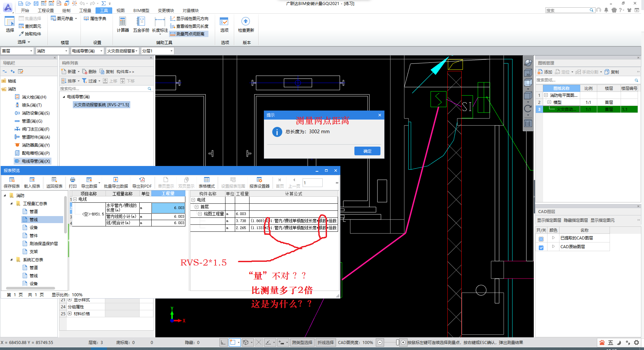The width and height of the screenshot is (644, 350).
Task: Click 查看线性图元长度 in ribbon
Action: pyautogui.click(x=189, y=26)
